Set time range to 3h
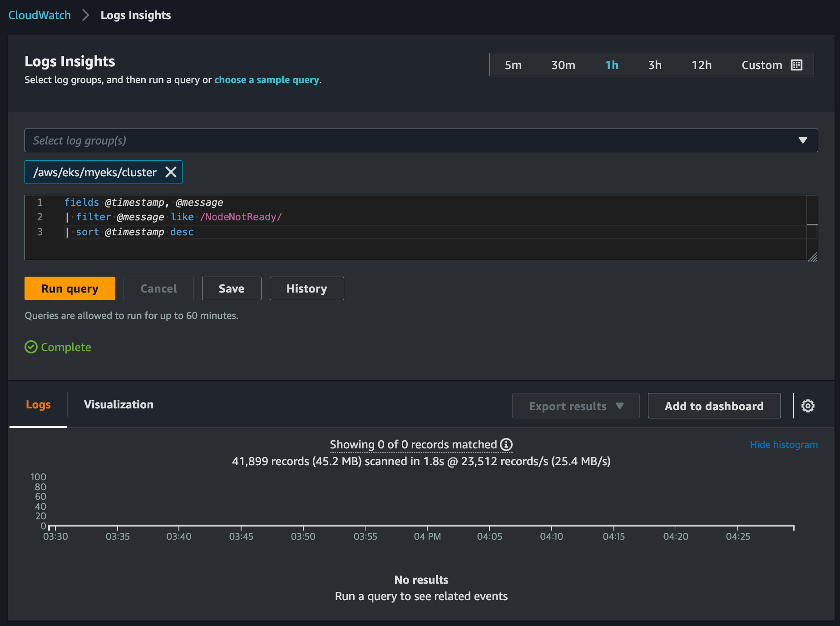The image size is (840, 626). click(654, 65)
